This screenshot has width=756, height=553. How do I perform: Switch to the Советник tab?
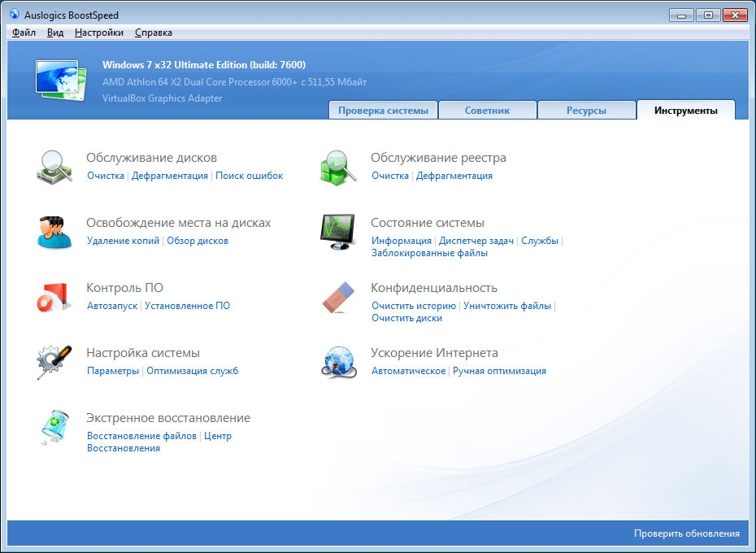point(487,111)
